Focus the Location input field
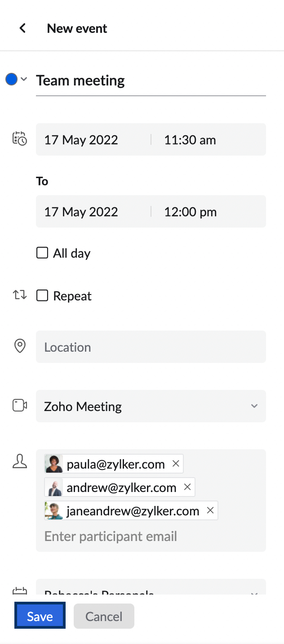Viewport: 284px width, 644px height. tap(151, 347)
